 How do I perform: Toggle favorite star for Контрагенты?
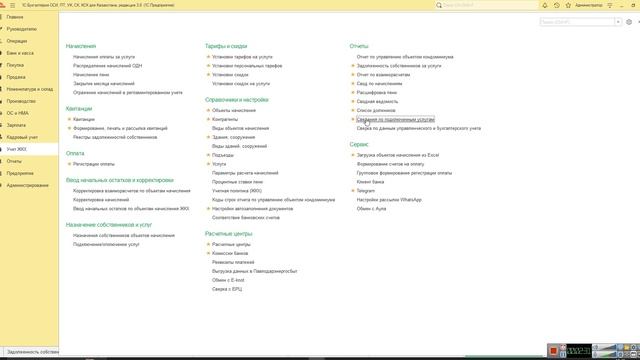point(209,119)
